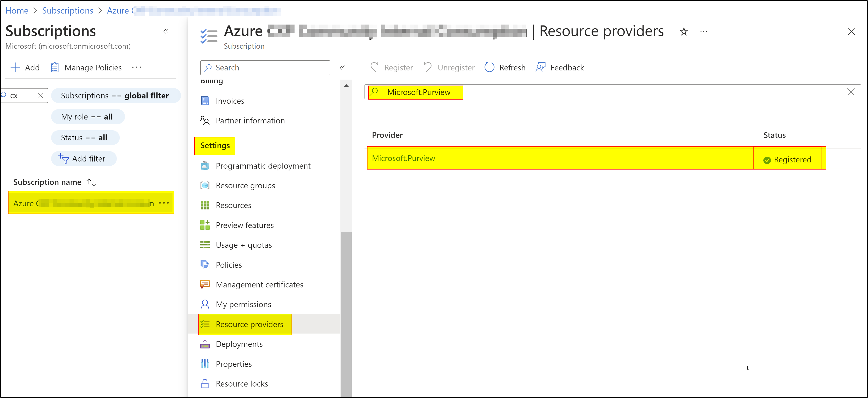This screenshot has width=868, height=398.
Task: Favorite the page with the star icon
Action: point(684,31)
